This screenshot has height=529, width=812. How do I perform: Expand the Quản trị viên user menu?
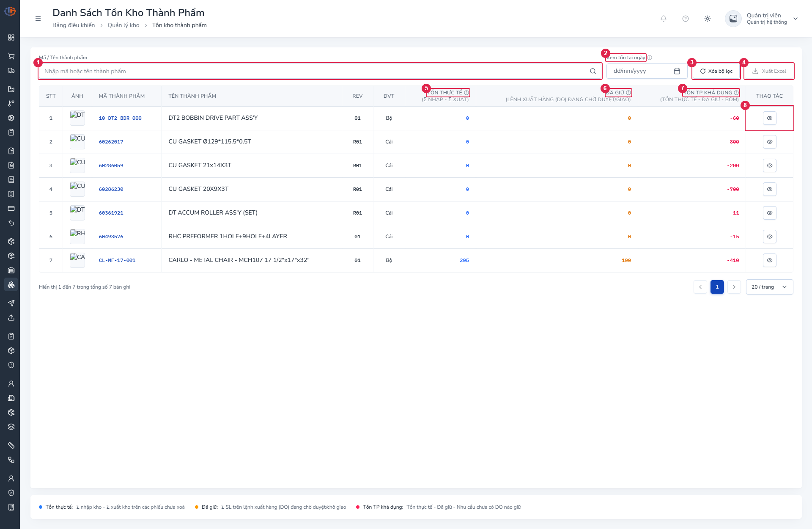(x=762, y=19)
